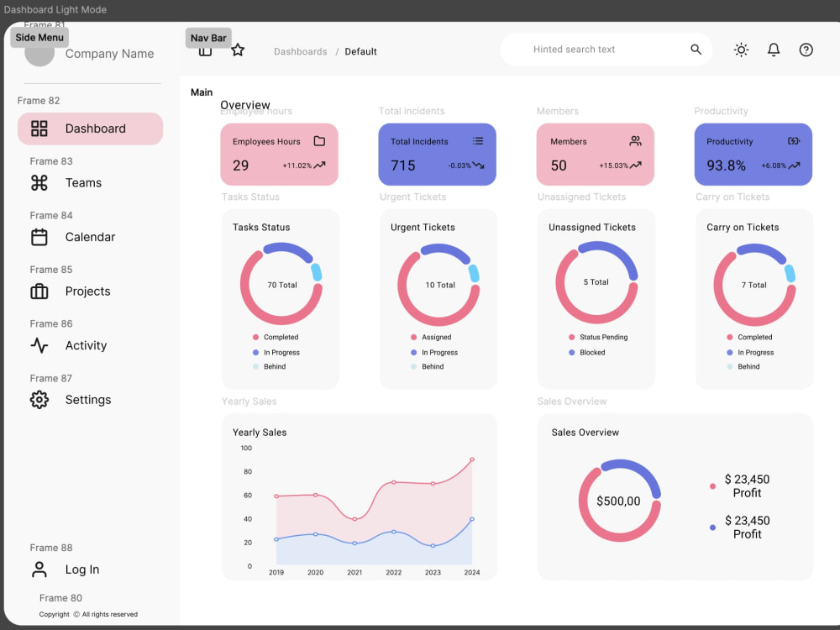This screenshot has height=630, width=840.
Task: Click 2024 data point on pink sales line
Action: pyautogui.click(x=472, y=459)
